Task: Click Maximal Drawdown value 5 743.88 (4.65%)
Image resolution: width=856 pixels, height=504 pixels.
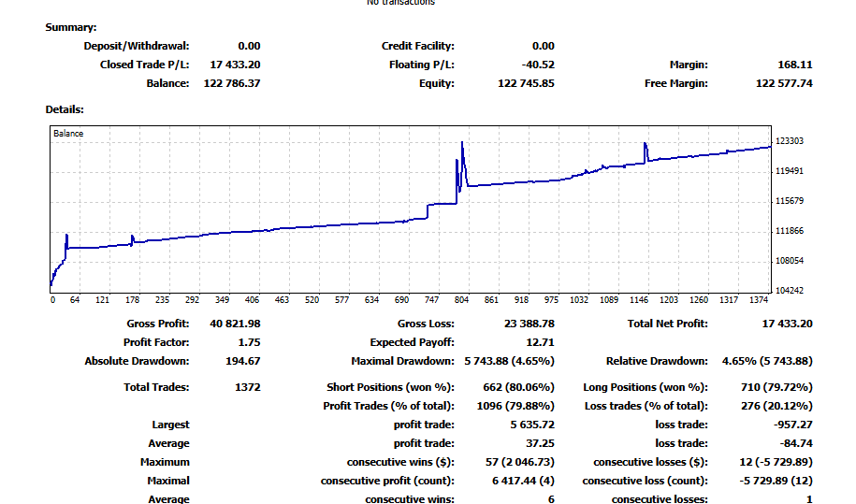Action: point(509,361)
